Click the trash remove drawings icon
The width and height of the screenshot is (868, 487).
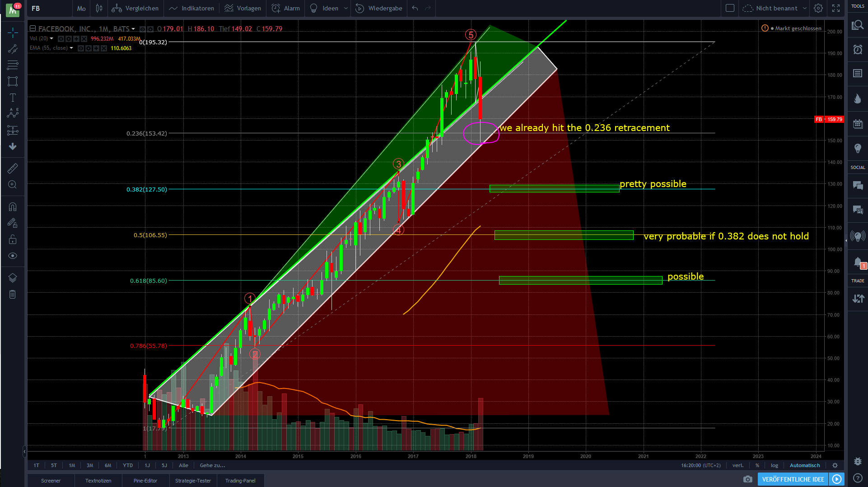click(x=13, y=295)
